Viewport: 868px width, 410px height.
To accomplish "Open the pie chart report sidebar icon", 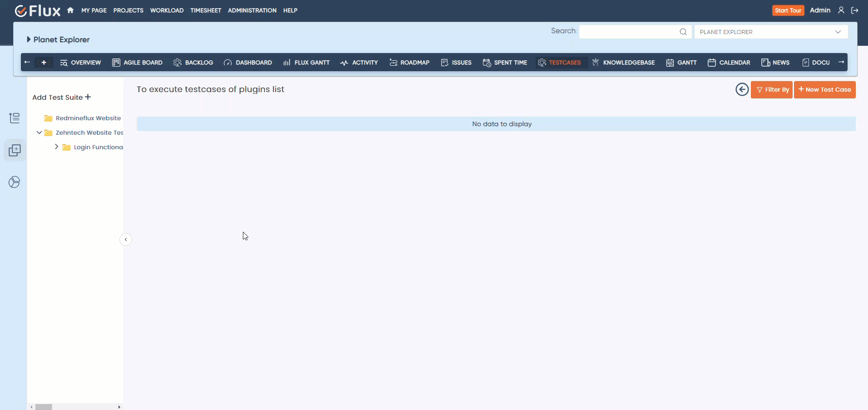I will click(15, 182).
